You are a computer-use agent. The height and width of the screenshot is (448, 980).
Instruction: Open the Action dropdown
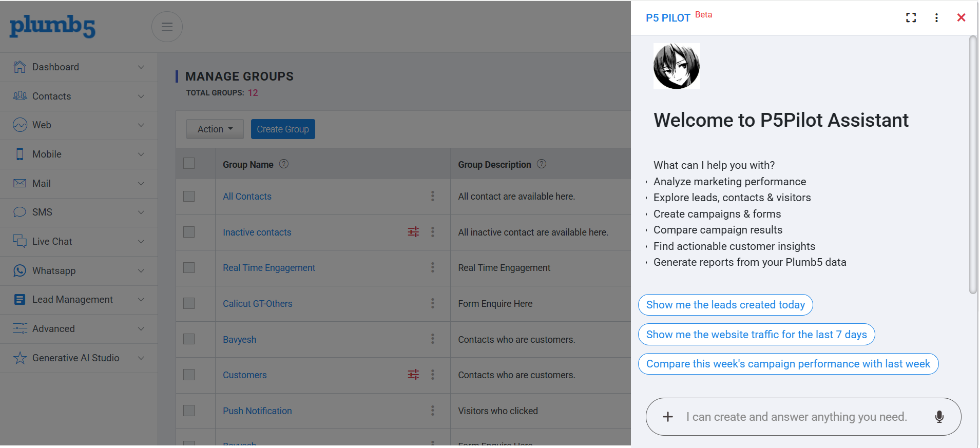pos(215,129)
